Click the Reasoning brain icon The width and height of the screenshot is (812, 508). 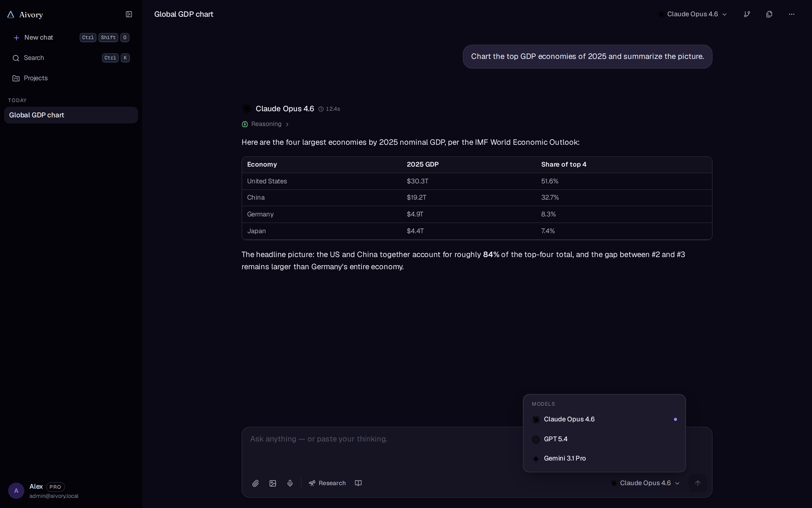tap(245, 124)
